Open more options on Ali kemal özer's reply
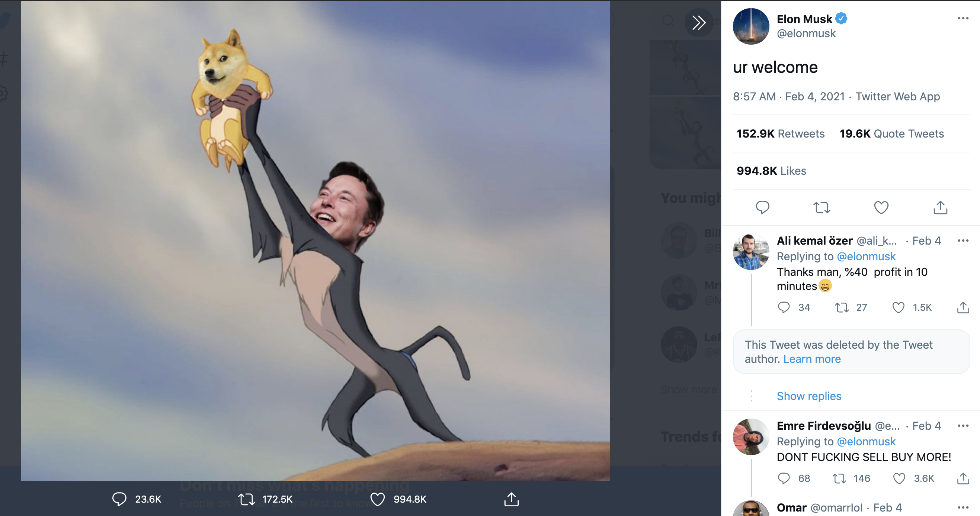Screen dimensions: 980x516 963,240
